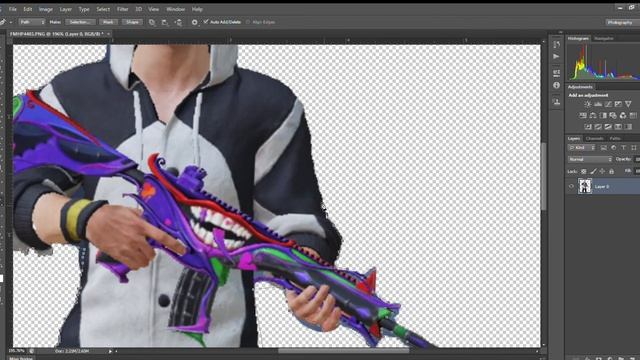Add an Invert adjustment
The width and height of the screenshot is (640, 360).
click(588, 127)
